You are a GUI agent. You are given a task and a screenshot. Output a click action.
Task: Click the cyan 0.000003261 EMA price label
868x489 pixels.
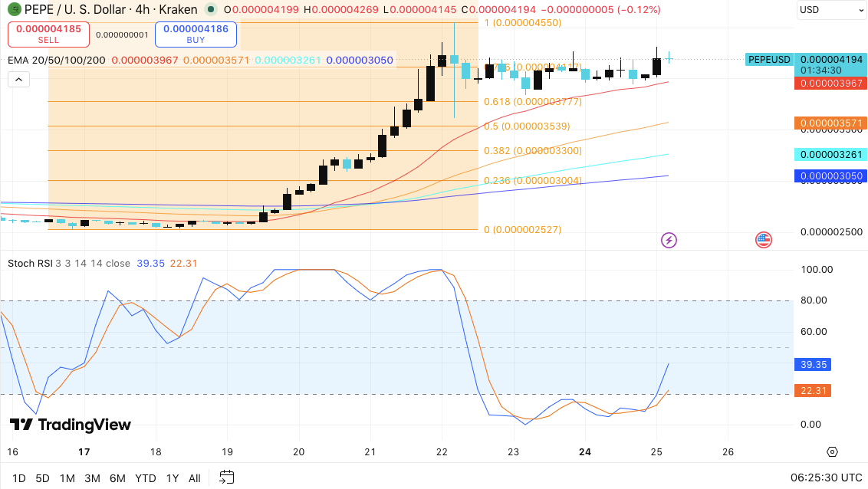[831, 154]
